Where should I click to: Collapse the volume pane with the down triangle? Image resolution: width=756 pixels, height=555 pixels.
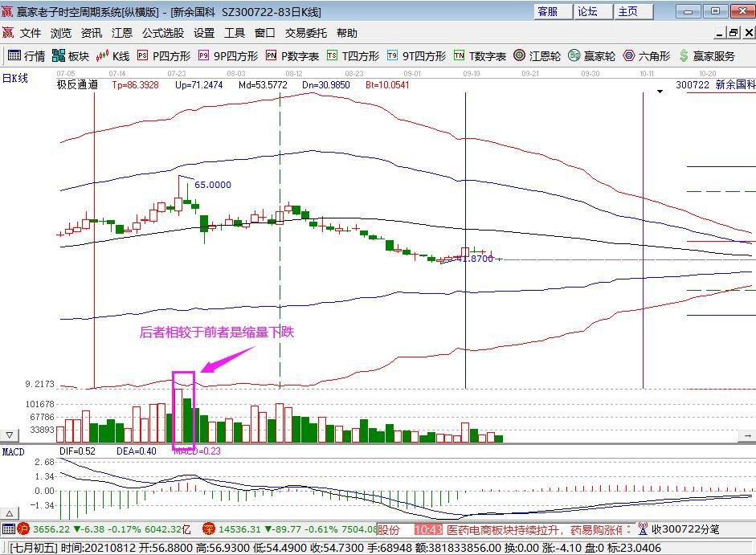pos(9,435)
